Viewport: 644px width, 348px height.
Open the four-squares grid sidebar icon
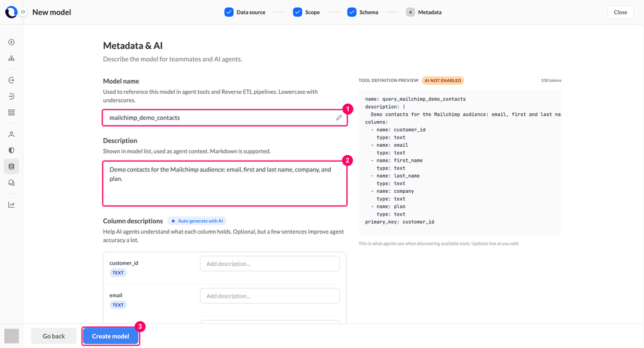click(11, 112)
